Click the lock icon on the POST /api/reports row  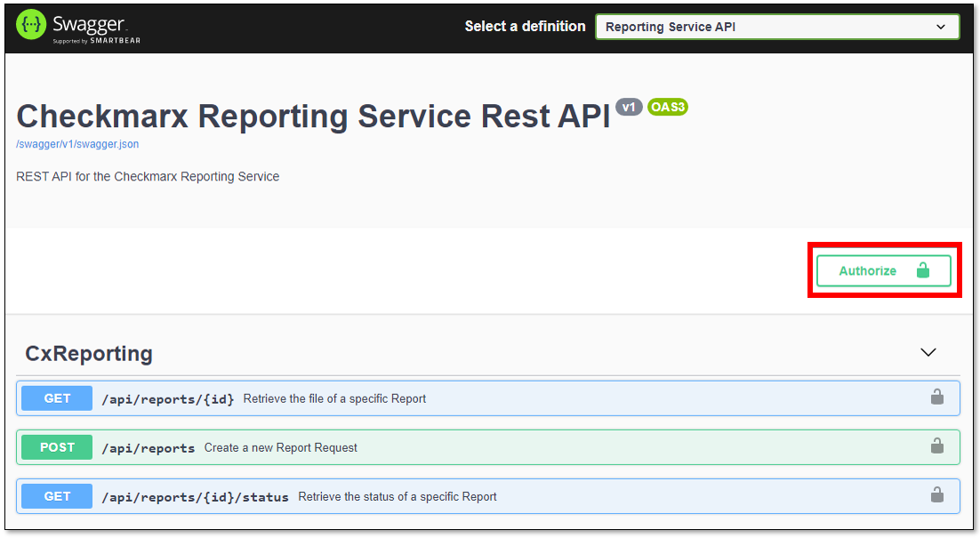click(937, 446)
